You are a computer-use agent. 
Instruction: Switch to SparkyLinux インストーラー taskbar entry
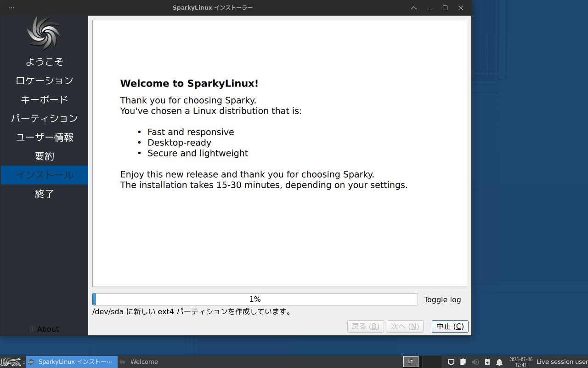point(72,362)
